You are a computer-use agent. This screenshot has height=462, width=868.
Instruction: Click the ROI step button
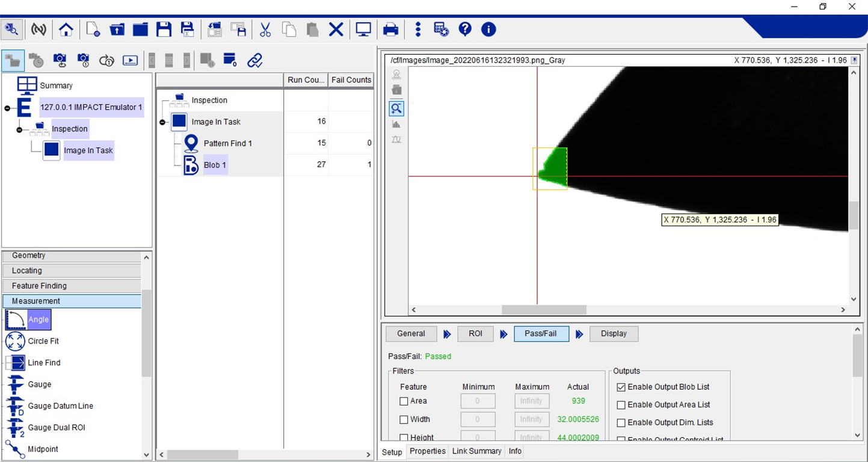[475, 334]
